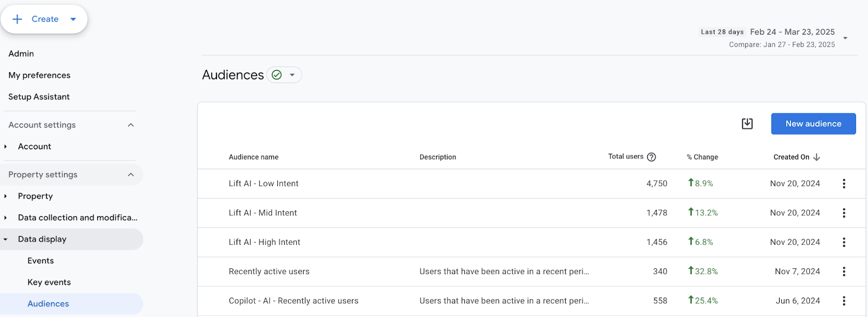
Task: Open more options for Lift AI - Low Intent
Action: click(844, 183)
